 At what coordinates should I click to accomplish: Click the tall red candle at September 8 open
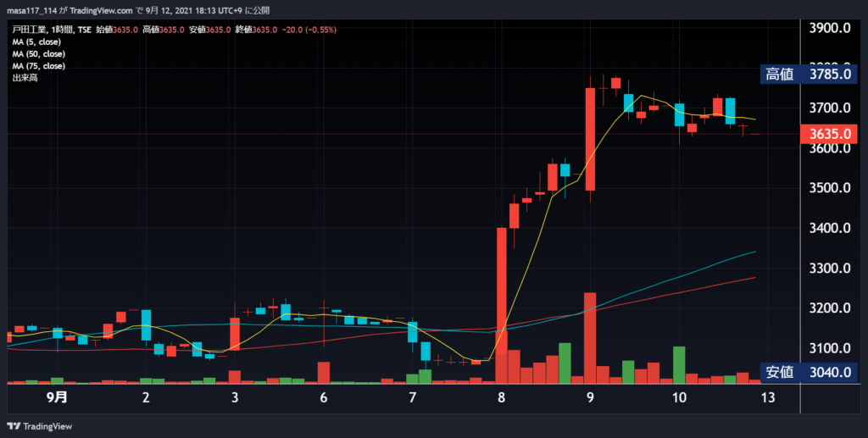coord(502,291)
